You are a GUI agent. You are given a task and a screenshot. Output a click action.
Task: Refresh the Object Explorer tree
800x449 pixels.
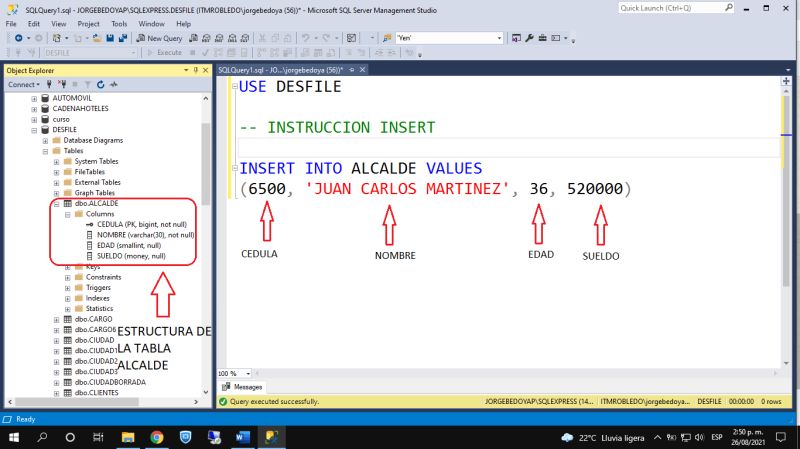click(x=101, y=85)
